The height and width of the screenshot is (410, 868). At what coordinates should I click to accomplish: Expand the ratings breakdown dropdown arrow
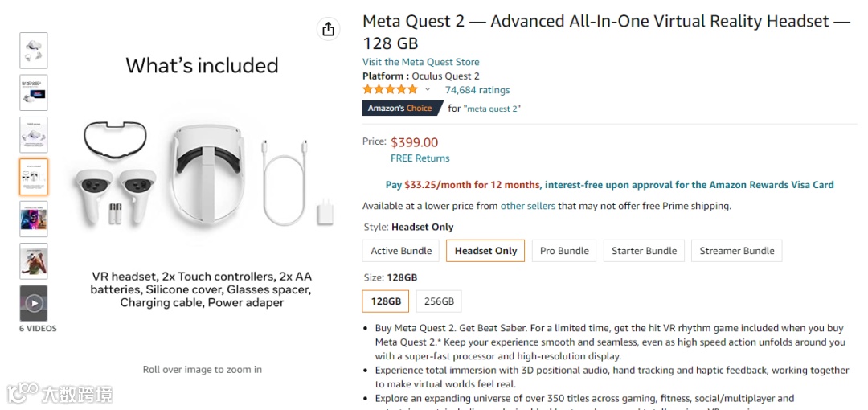click(428, 89)
